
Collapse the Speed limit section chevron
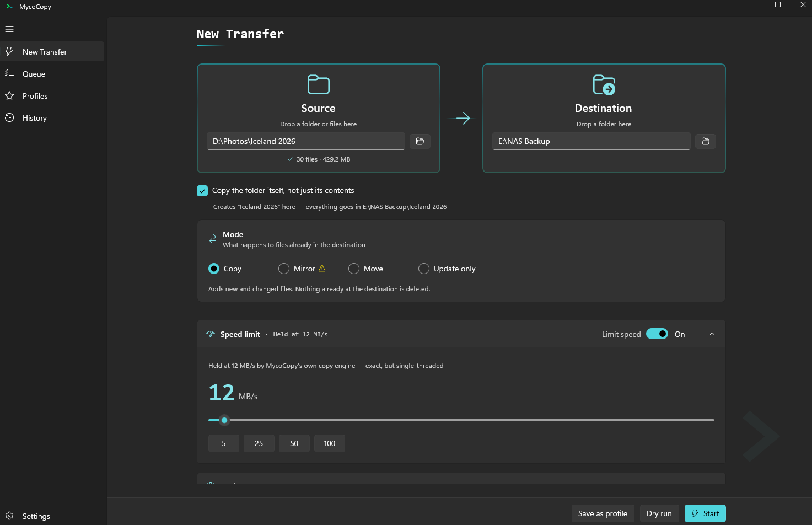tap(712, 334)
